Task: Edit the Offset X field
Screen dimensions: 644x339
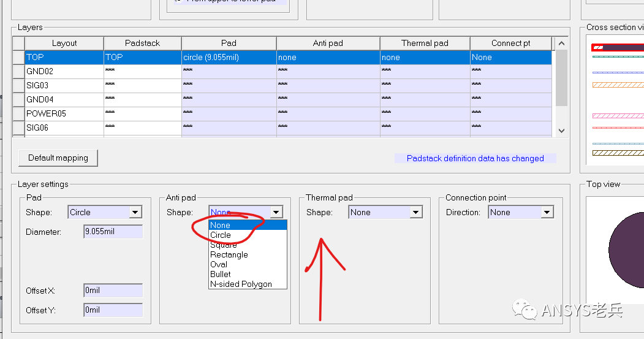Action: [x=113, y=291]
